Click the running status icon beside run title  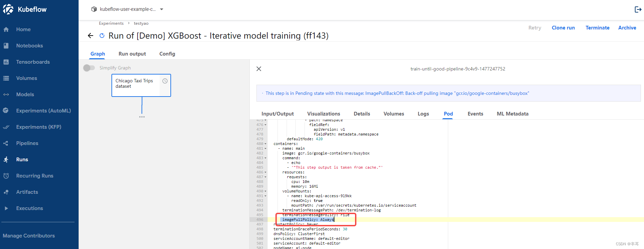coord(102,36)
